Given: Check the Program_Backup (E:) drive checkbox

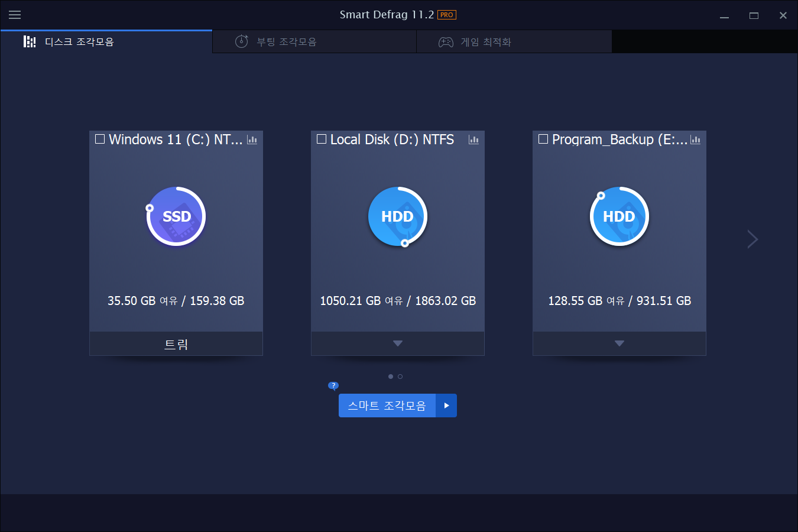Looking at the screenshot, I should click(543, 139).
